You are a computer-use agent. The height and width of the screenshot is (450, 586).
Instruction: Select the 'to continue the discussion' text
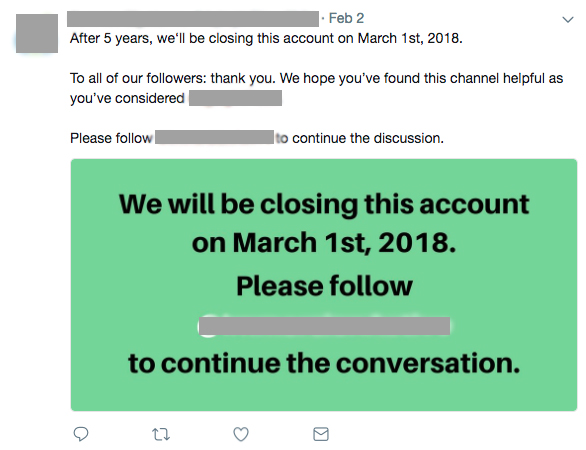pyautogui.click(x=360, y=138)
